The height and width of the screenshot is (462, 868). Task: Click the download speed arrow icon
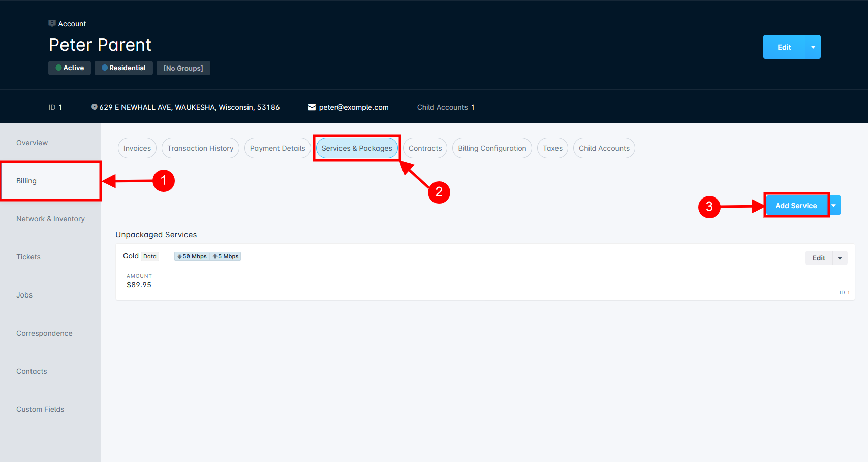[179, 257]
